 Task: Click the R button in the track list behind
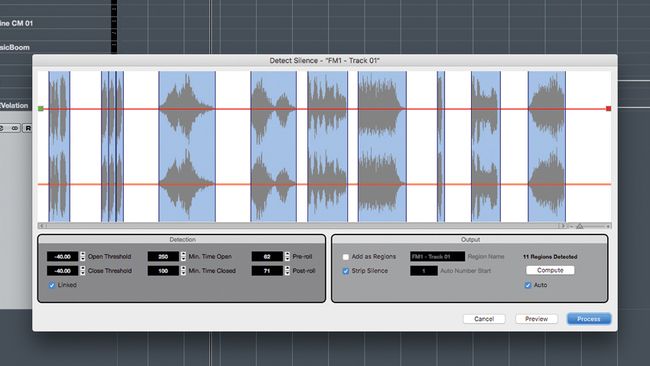click(28, 128)
